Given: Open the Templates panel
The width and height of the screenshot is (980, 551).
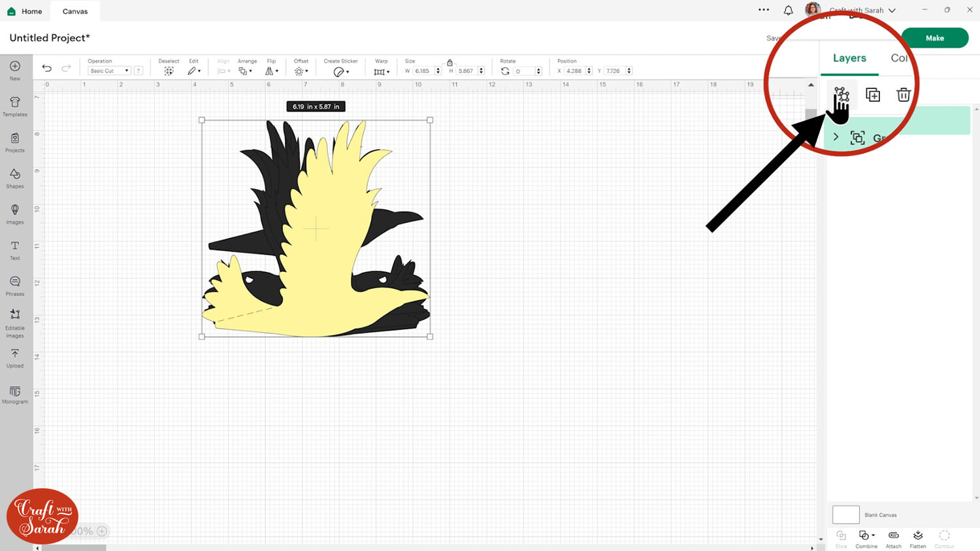Looking at the screenshot, I should pos(15,103).
